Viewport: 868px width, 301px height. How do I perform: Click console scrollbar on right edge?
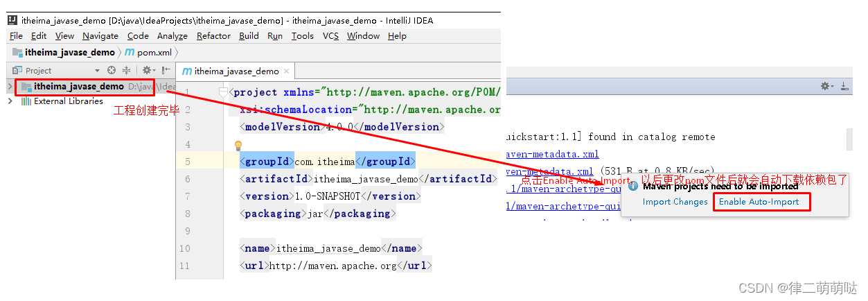tap(849, 139)
